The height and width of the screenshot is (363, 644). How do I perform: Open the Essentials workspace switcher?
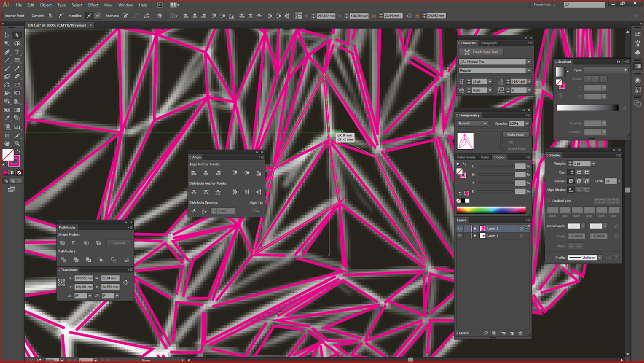click(x=545, y=5)
